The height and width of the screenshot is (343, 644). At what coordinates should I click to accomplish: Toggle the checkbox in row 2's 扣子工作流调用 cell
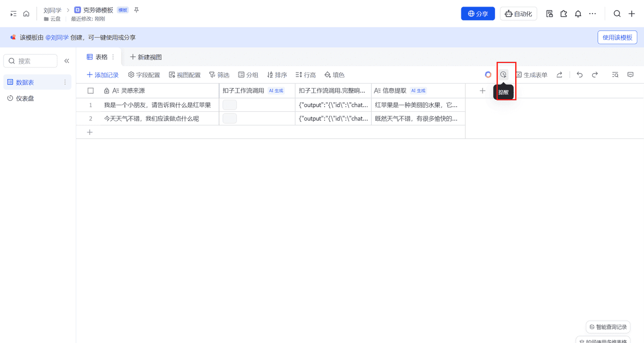point(229,118)
